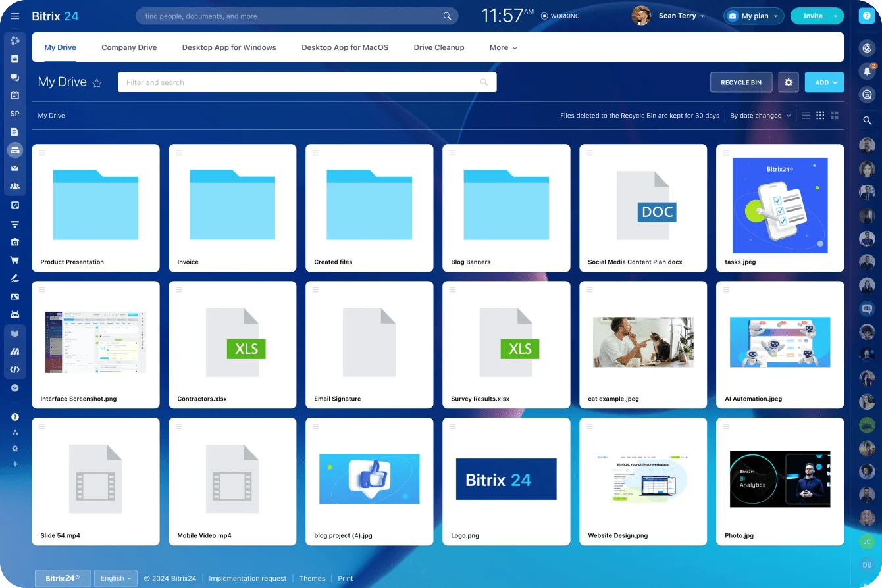The width and height of the screenshot is (882, 588).
Task: Open the search magnifier in the right panel
Action: click(867, 120)
